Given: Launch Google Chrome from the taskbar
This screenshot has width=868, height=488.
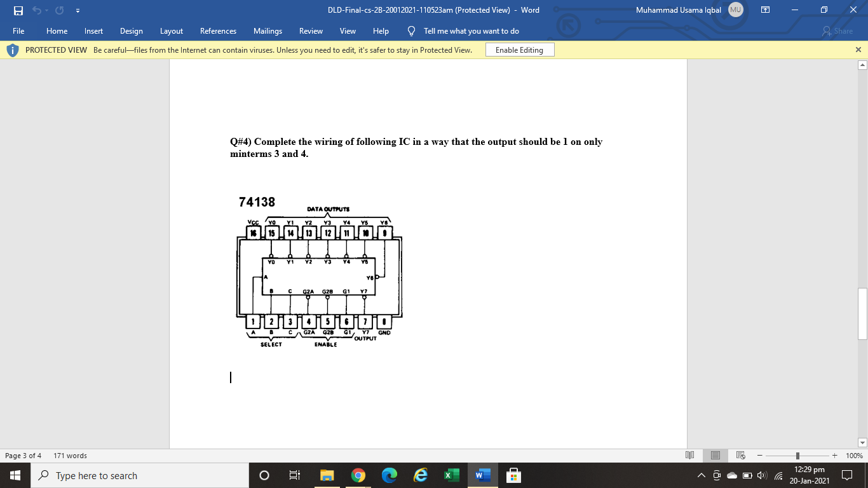Looking at the screenshot, I should pos(358,475).
